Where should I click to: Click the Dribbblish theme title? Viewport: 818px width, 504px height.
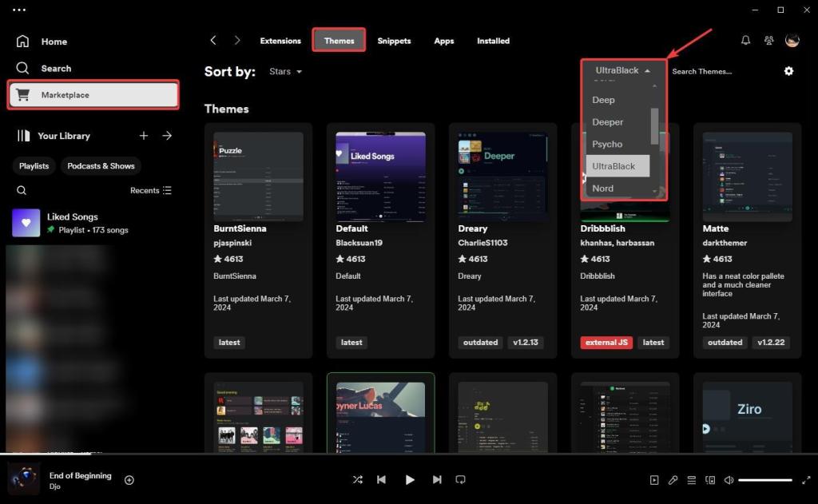coord(602,228)
